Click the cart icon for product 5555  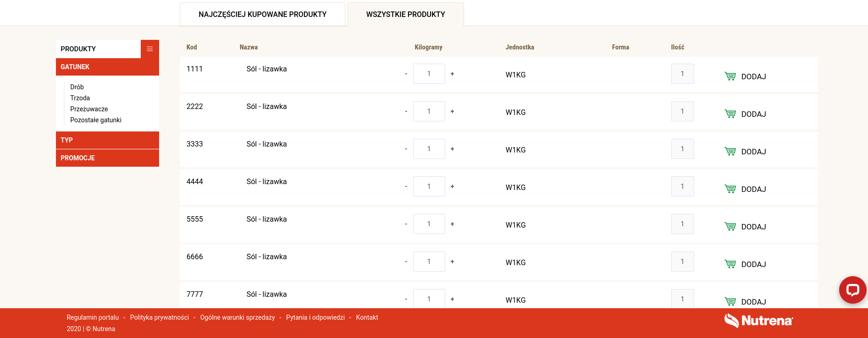point(730,226)
